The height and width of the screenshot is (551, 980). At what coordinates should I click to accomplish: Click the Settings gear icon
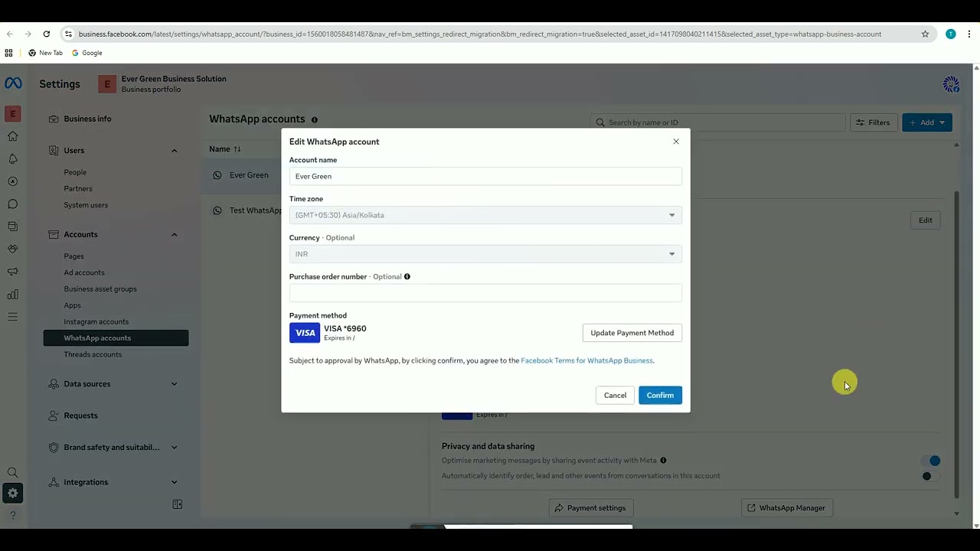(x=12, y=494)
